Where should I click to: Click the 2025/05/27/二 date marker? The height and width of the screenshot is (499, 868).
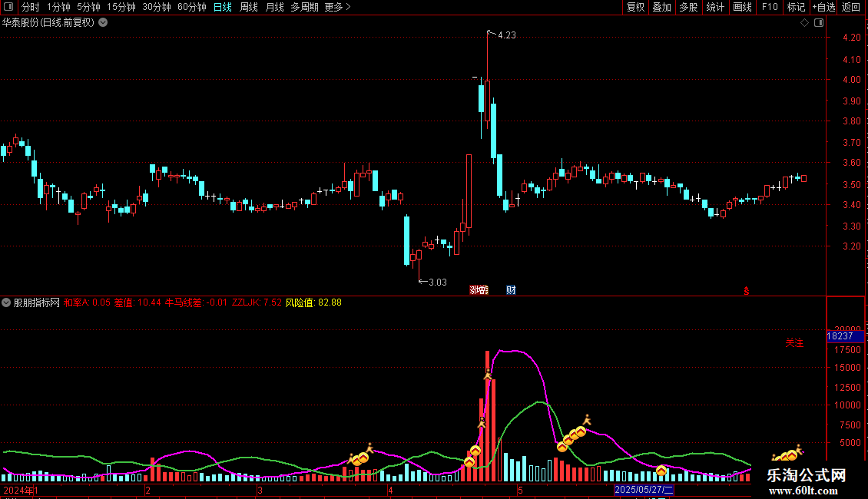[644, 490]
